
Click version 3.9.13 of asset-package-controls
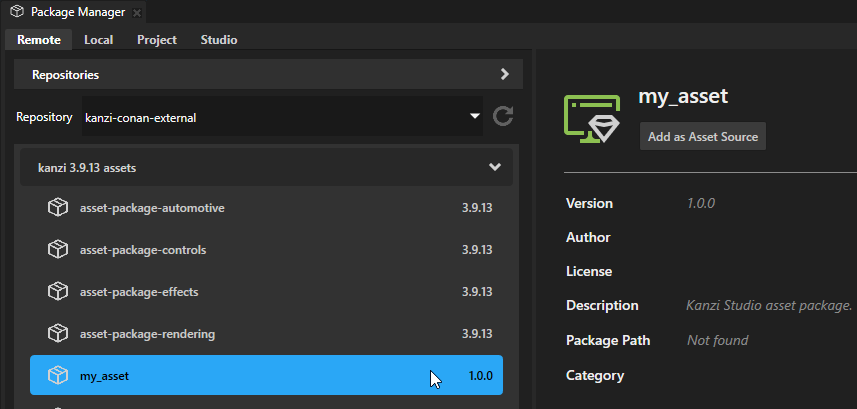point(477,250)
